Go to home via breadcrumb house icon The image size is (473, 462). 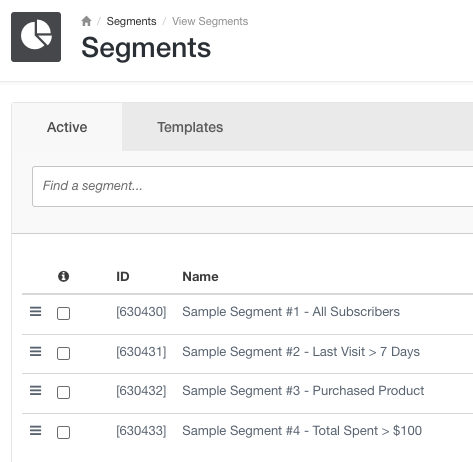coord(86,21)
